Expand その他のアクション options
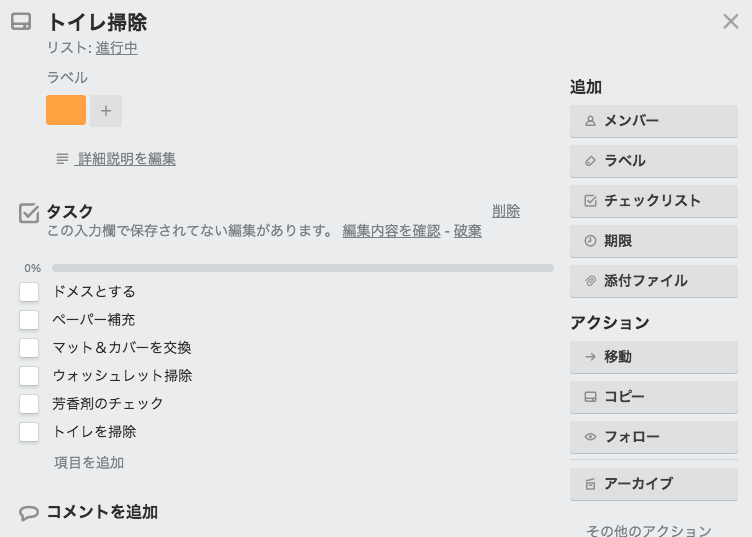The height and width of the screenshot is (537, 752). pos(649,530)
